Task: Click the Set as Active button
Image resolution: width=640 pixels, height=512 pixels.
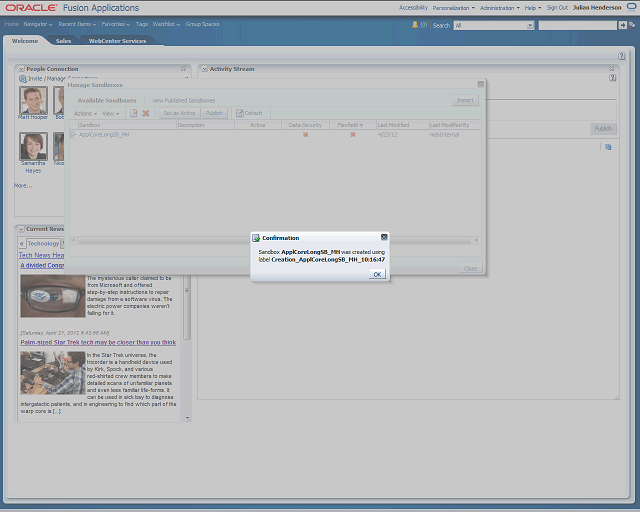Action: click(179, 113)
